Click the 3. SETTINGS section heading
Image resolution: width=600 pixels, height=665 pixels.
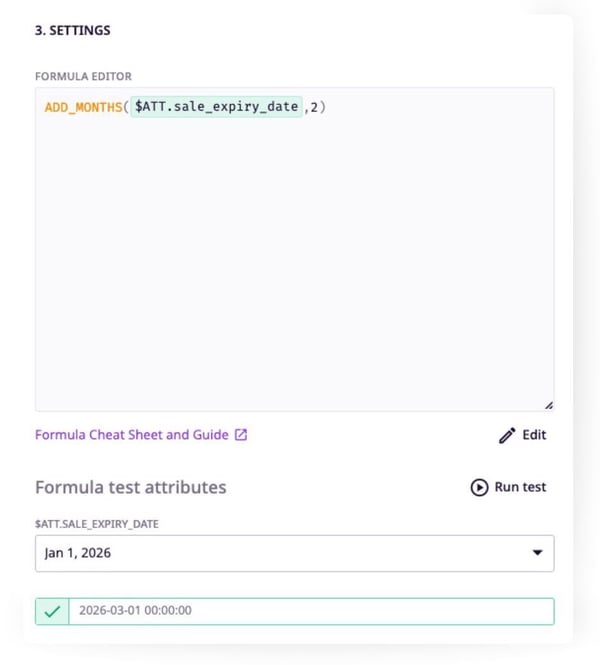pyautogui.click(x=73, y=30)
